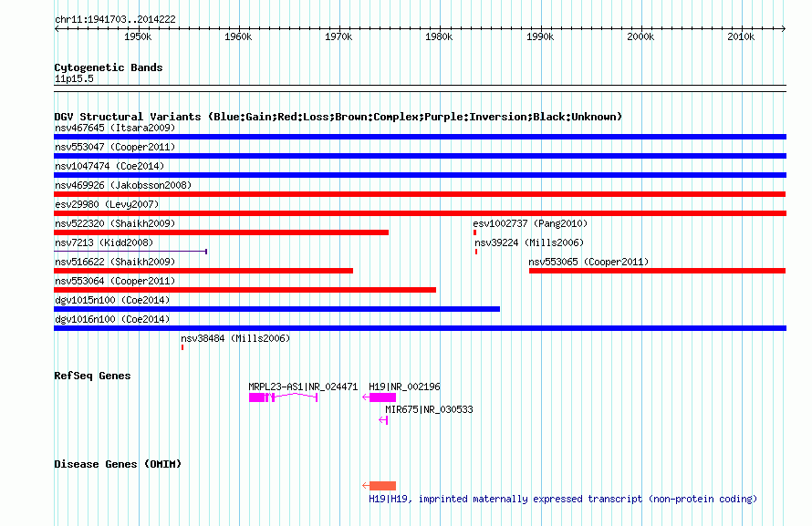
Task: Select the nsv553047 (Cooper2011) variant bar
Action: (420, 156)
